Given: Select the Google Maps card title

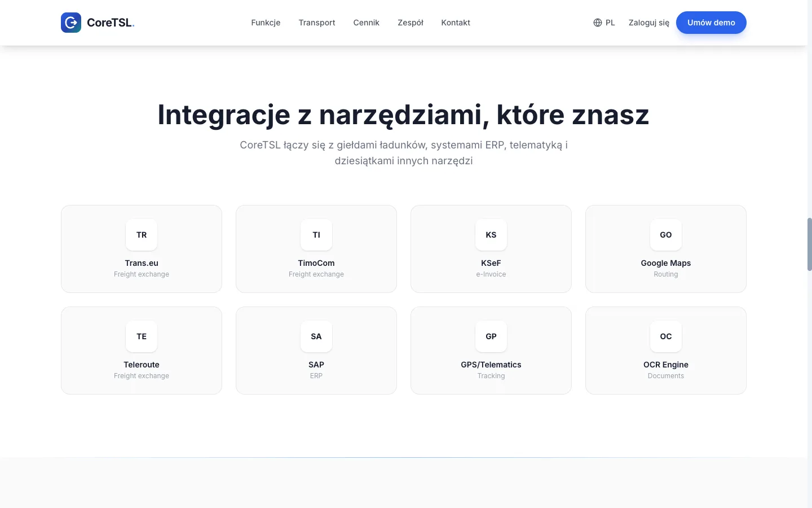Looking at the screenshot, I should [x=666, y=263].
